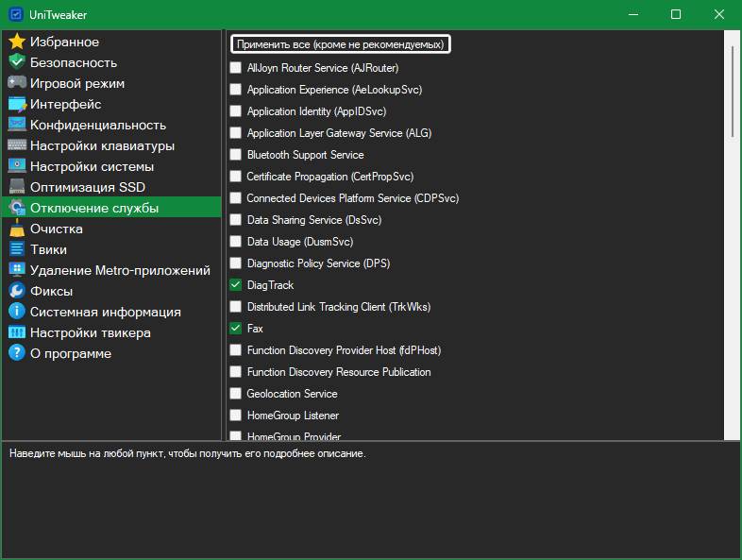
Task: Maximize the UniTweaker window
Action: click(x=676, y=14)
